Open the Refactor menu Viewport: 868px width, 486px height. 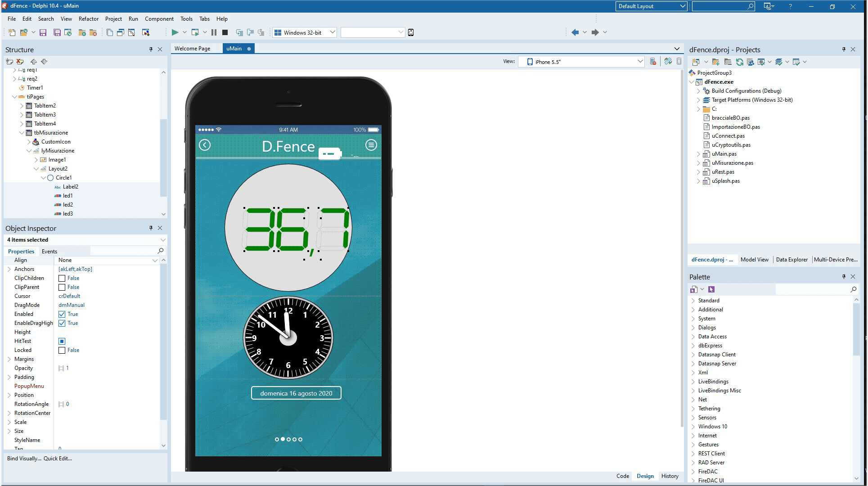[89, 19]
